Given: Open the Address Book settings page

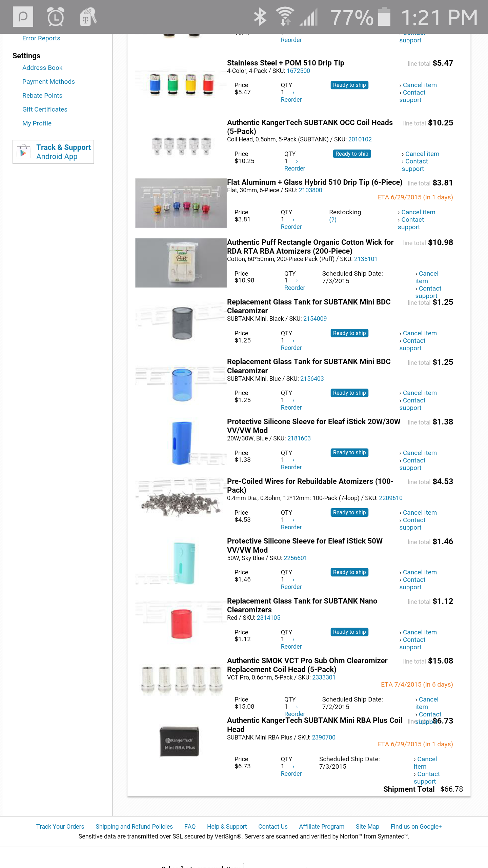Looking at the screenshot, I should click(42, 67).
